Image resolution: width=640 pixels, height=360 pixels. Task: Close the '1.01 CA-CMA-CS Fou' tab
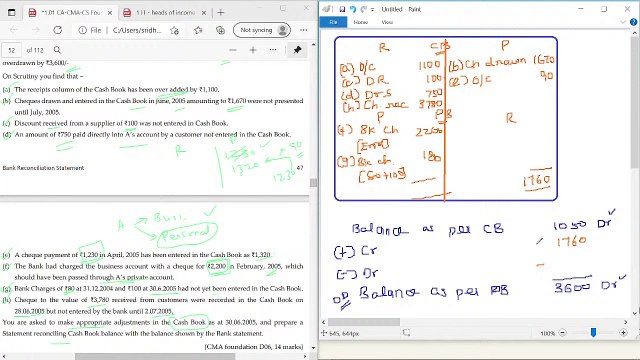pyautogui.click(x=109, y=13)
